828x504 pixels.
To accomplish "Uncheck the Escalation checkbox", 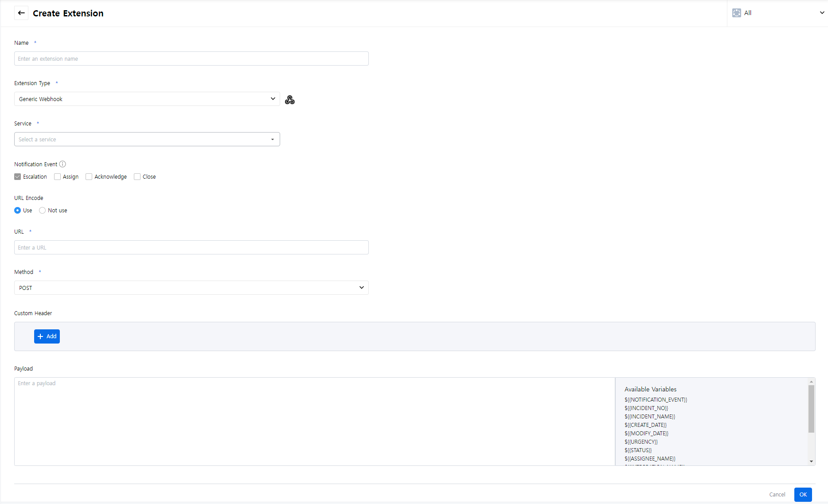I will [x=18, y=177].
